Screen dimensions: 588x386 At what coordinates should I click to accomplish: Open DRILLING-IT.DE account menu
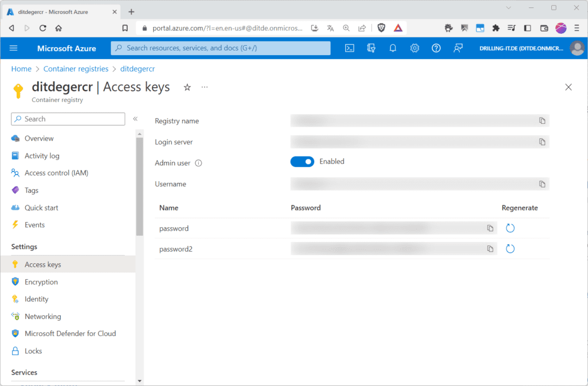coord(521,48)
